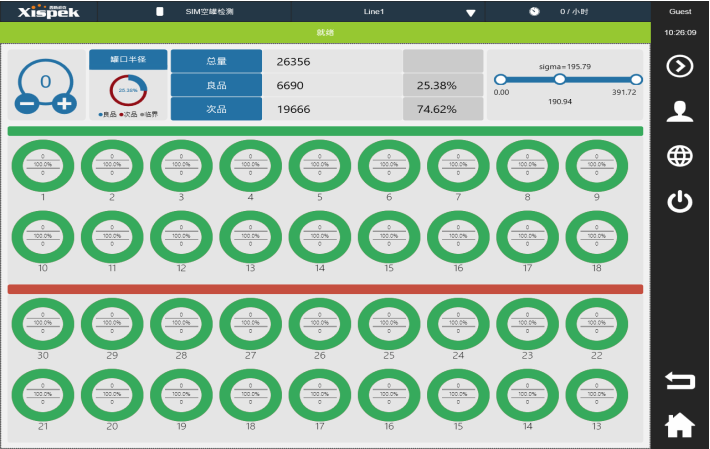Go to home via house icon
The height and width of the screenshot is (449, 710).
pyautogui.click(x=679, y=424)
